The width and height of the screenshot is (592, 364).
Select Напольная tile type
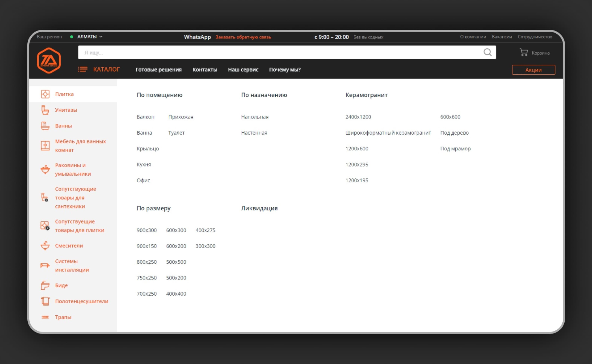click(255, 117)
